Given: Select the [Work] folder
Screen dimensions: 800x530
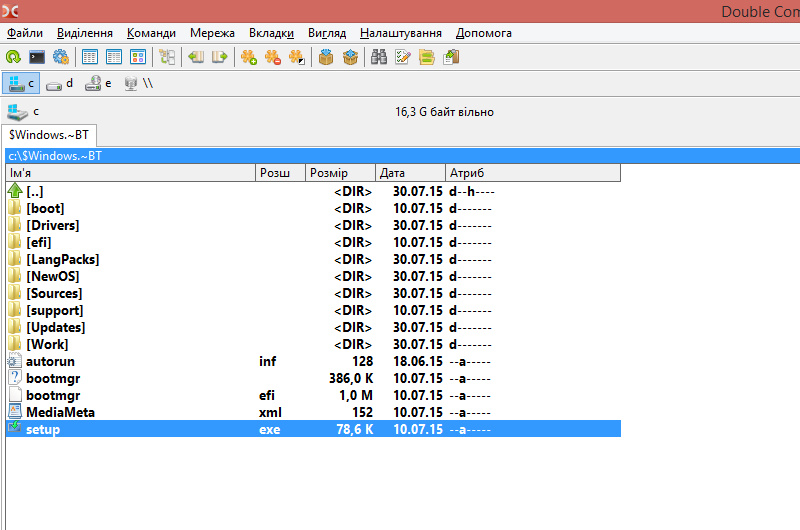Looking at the screenshot, I should click(x=313, y=344).
